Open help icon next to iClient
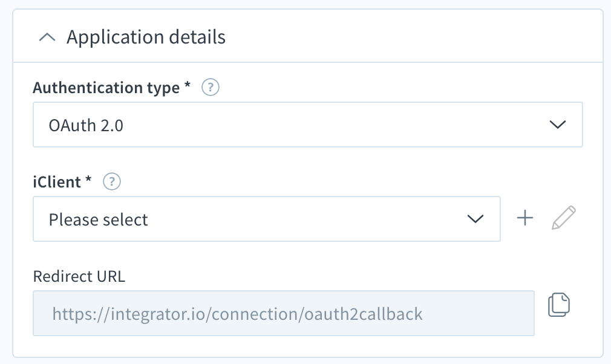This screenshot has height=364, width=611. point(112,181)
